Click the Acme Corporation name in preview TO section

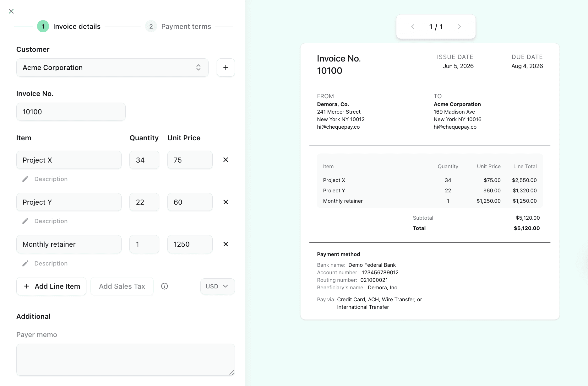457,104
